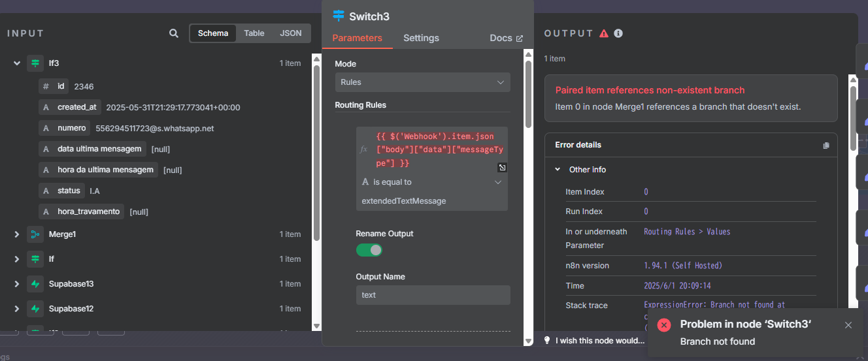Image resolution: width=868 pixels, height=361 pixels.
Task: Switch to the Schema view
Action: 213,33
